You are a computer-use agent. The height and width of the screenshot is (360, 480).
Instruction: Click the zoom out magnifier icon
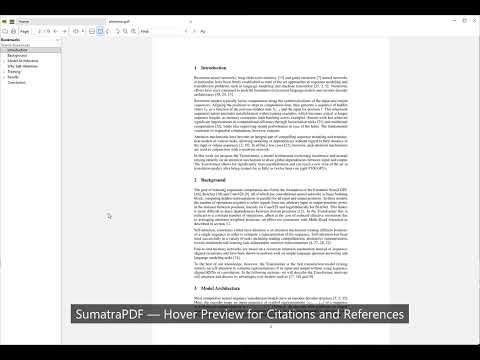tap(125, 31)
